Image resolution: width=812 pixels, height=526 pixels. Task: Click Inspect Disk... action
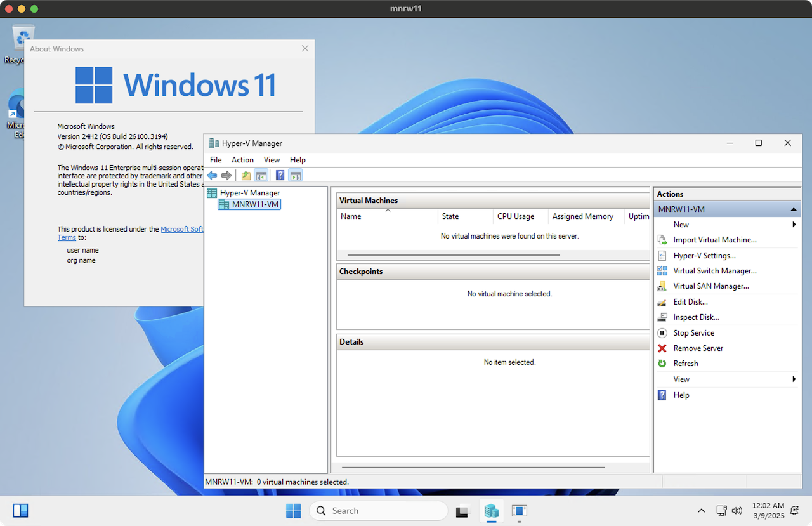[x=697, y=317]
